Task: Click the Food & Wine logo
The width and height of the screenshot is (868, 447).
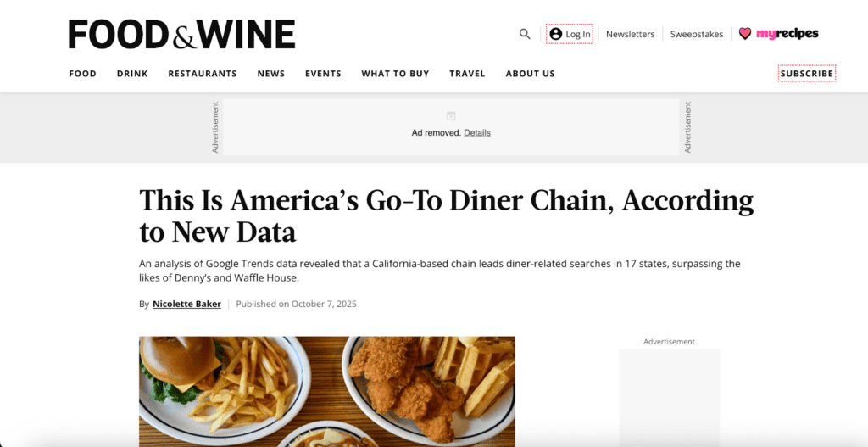Action: [x=181, y=34]
